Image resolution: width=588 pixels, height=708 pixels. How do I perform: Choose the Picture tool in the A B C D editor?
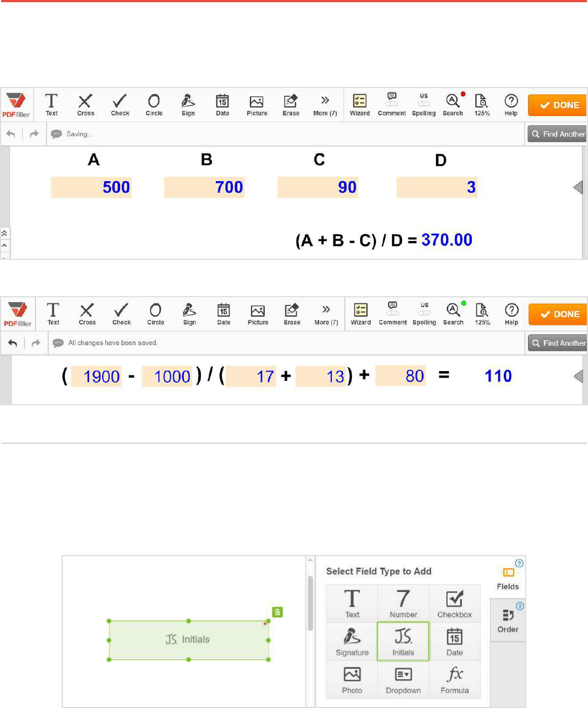257,105
